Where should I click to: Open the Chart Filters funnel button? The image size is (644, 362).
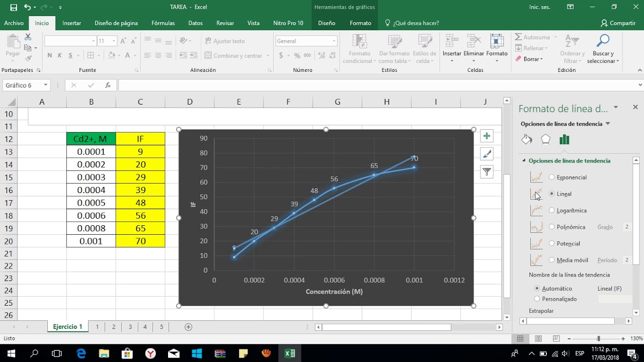click(x=487, y=172)
